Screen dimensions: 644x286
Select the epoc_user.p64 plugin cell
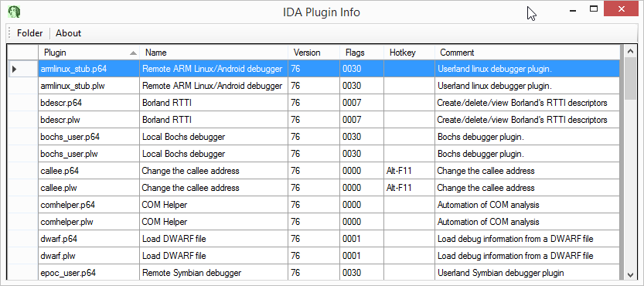(89, 272)
